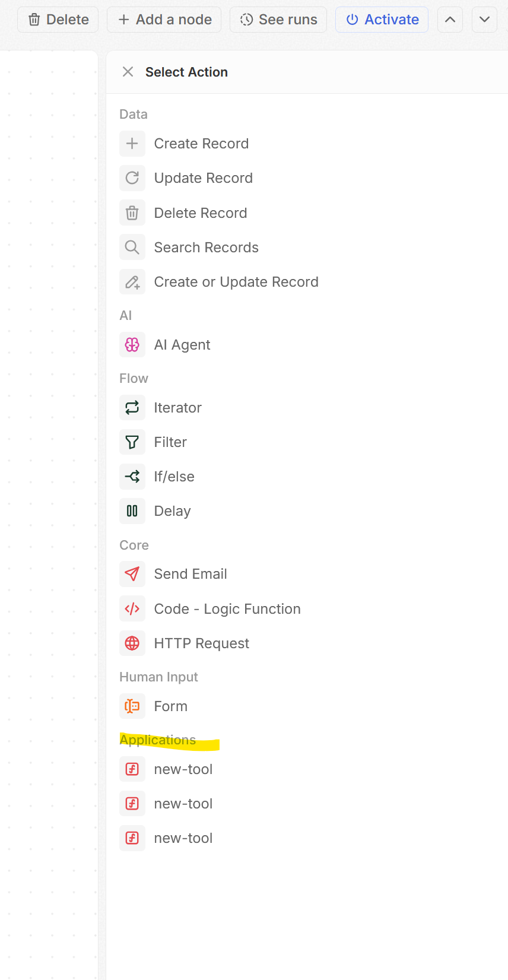Choose the Search Records magnifier icon
Image resolution: width=508 pixels, height=980 pixels.
[132, 248]
